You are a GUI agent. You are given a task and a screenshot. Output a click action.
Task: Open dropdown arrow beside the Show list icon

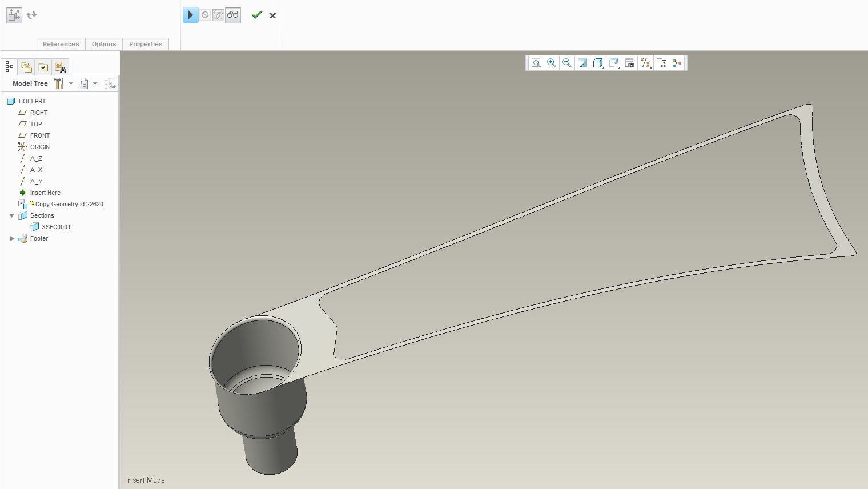(x=95, y=83)
